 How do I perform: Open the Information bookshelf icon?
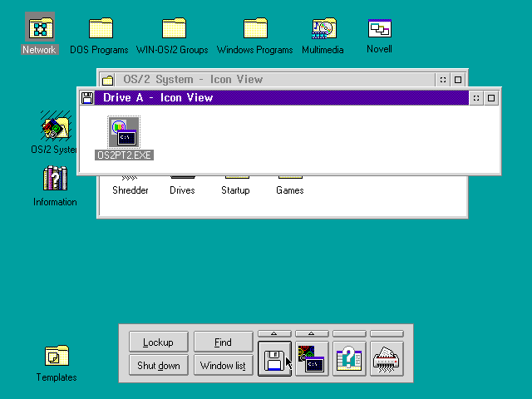point(56,178)
